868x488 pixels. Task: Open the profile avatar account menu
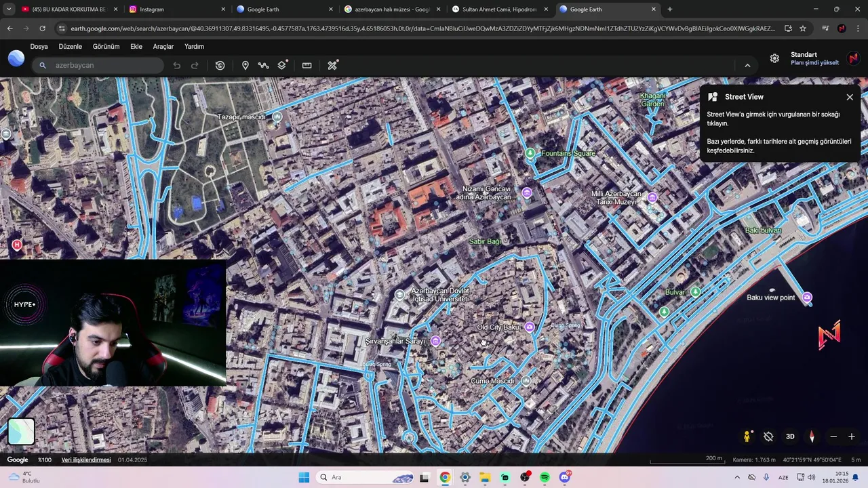pyautogui.click(x=854, y=58)
